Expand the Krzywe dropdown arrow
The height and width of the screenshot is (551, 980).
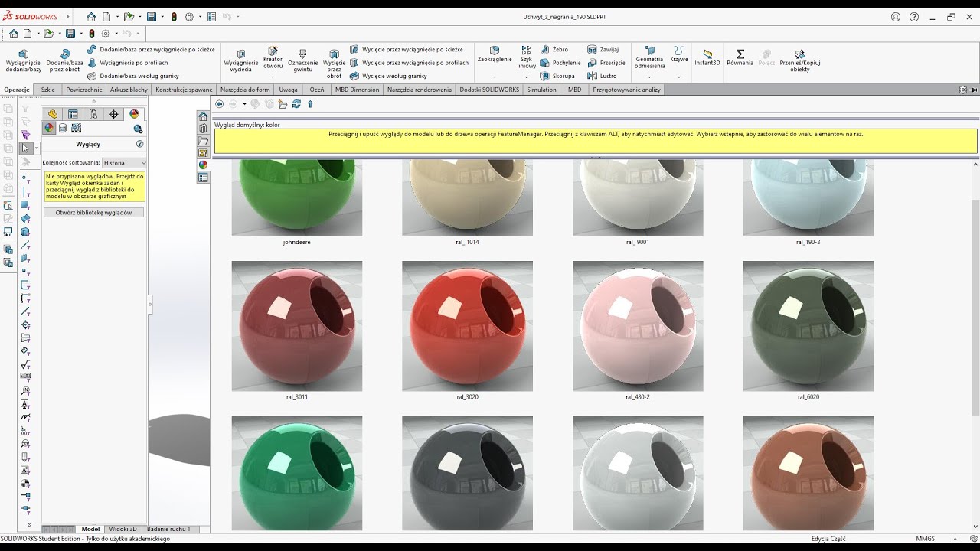(x=678, y=77)
